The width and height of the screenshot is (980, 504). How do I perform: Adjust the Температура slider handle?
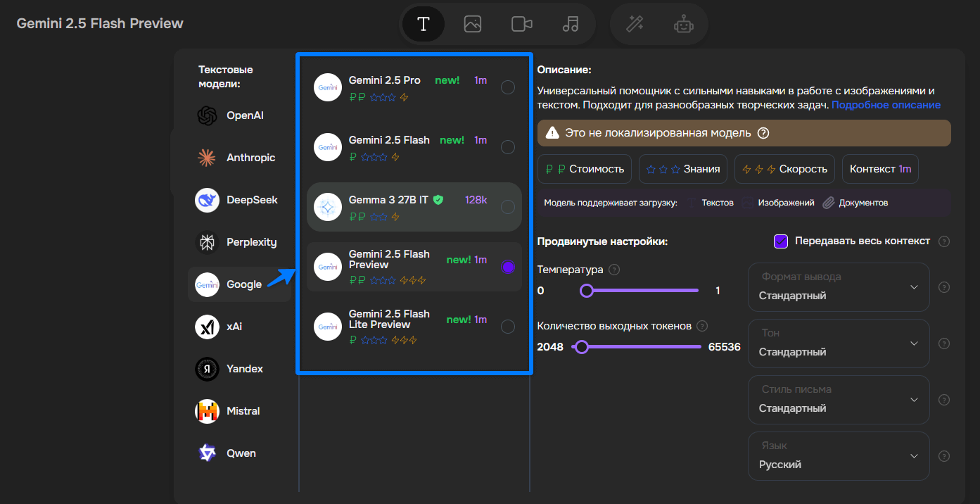586,290
